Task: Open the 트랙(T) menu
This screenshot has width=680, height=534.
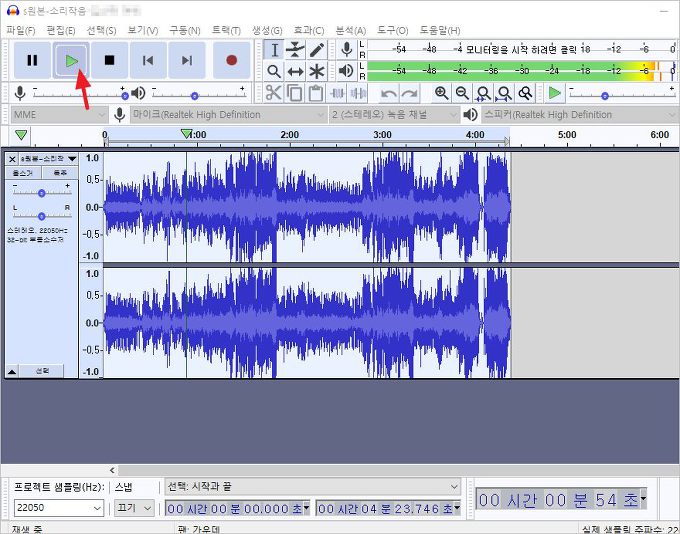Action: 226,30
